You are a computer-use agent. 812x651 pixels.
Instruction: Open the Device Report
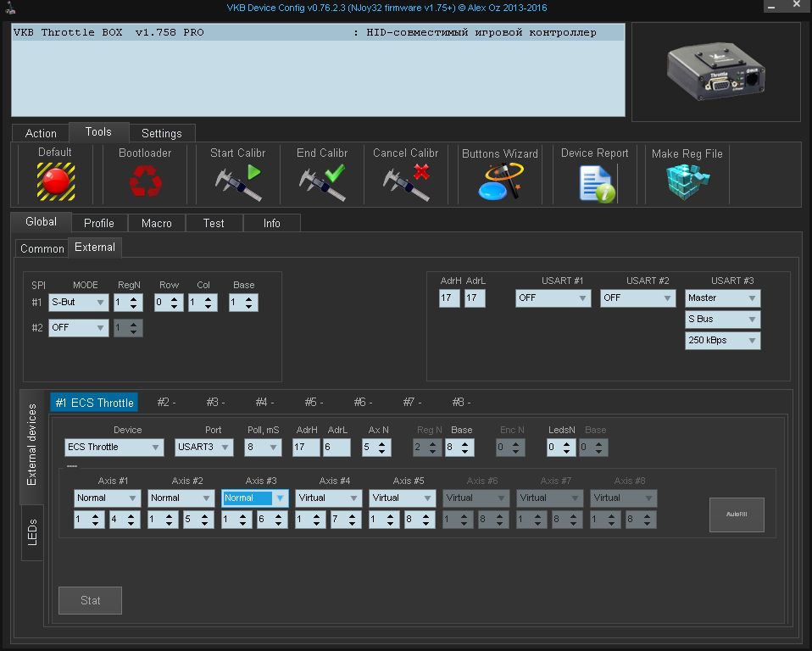click(x=595, y=182)
